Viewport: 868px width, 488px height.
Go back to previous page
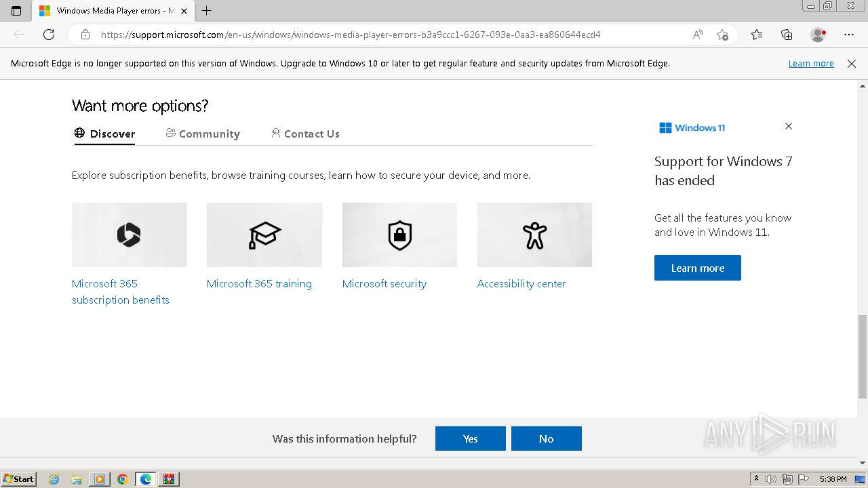(x=19, y=35)
